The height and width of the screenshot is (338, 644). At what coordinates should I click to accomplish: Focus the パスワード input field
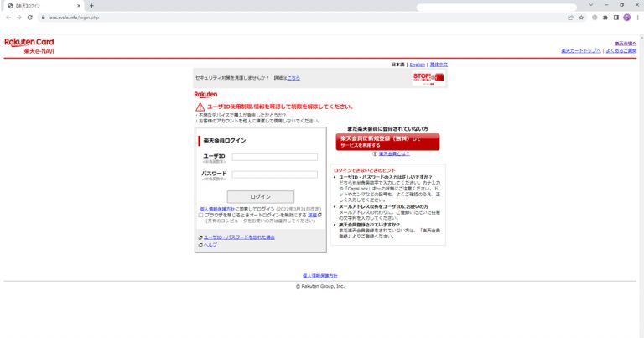coord(275,174)
